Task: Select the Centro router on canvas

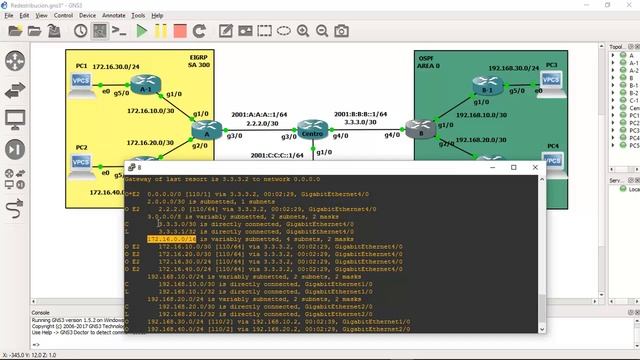Action: [313, 129]
